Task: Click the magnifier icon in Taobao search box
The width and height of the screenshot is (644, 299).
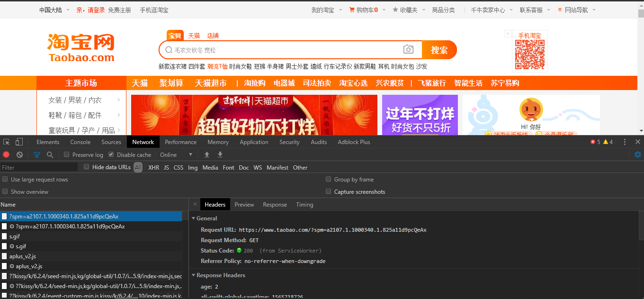Action: coord(169,50)
